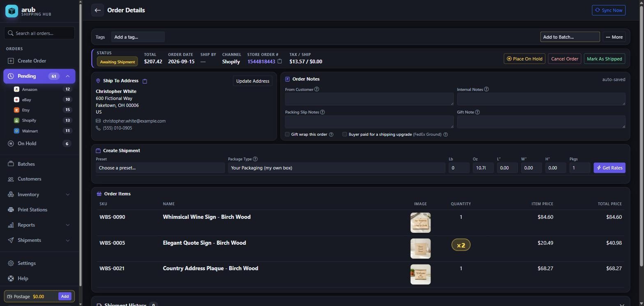Check Buyer paid for a shipping upgrade

pos(345,134)
